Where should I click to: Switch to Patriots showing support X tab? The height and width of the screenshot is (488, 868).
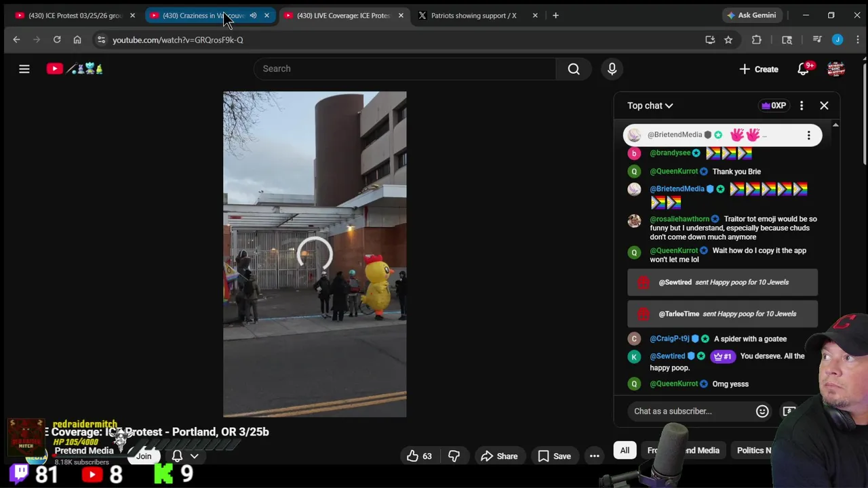[472, 16]
